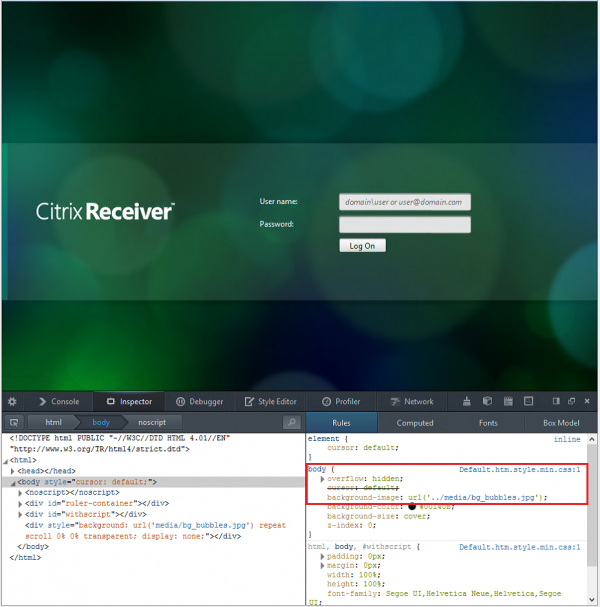This screenshot has width=600, height=607.
Task: Expand the noscript element node
Action: tap(21, 492)
